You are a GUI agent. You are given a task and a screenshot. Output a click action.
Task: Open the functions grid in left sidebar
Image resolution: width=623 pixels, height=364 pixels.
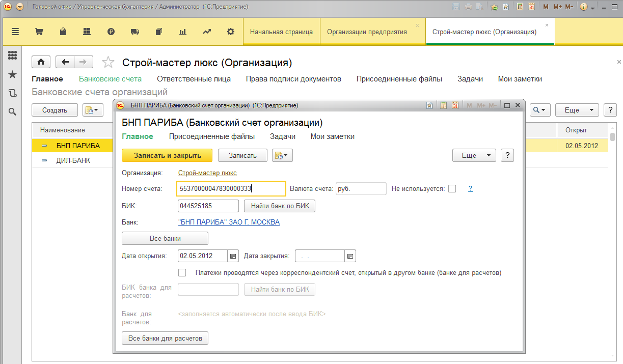pos(13,55)
